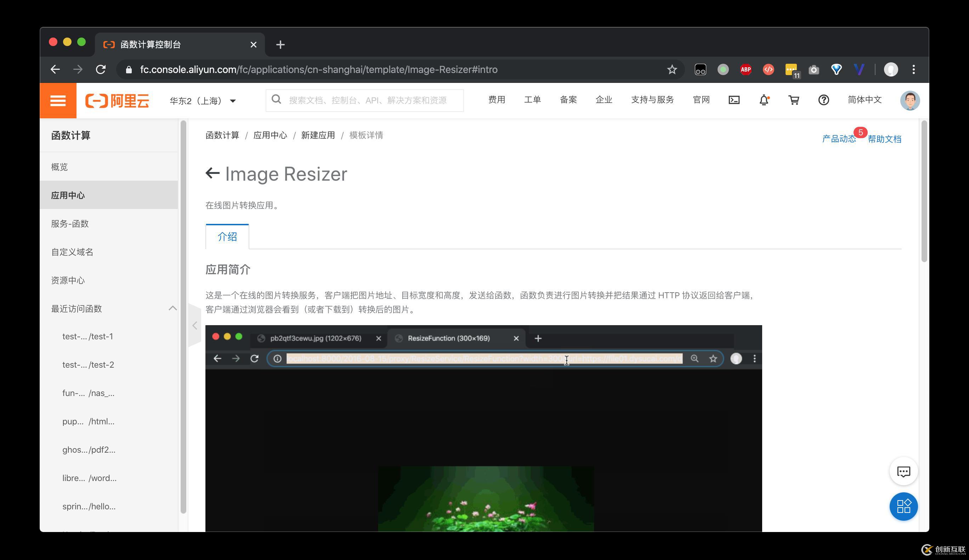Open the 支持与服务 top menu
Viewport: 969px width, 560px height.
(652, 100)
